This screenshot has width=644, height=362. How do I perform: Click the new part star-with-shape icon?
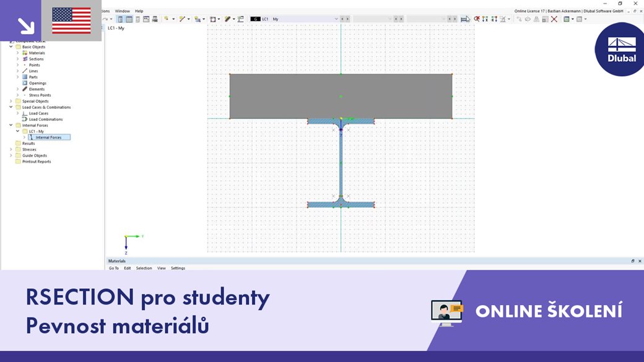198,19
